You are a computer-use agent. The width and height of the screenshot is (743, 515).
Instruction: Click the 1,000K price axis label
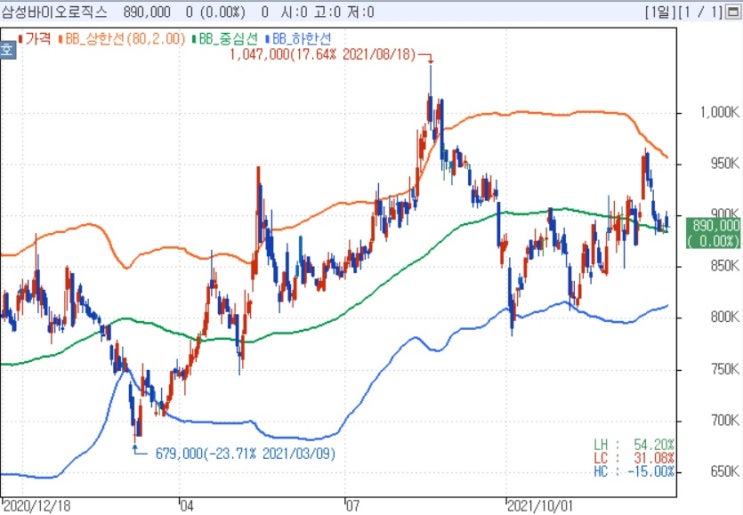click(x=719, y=113)
